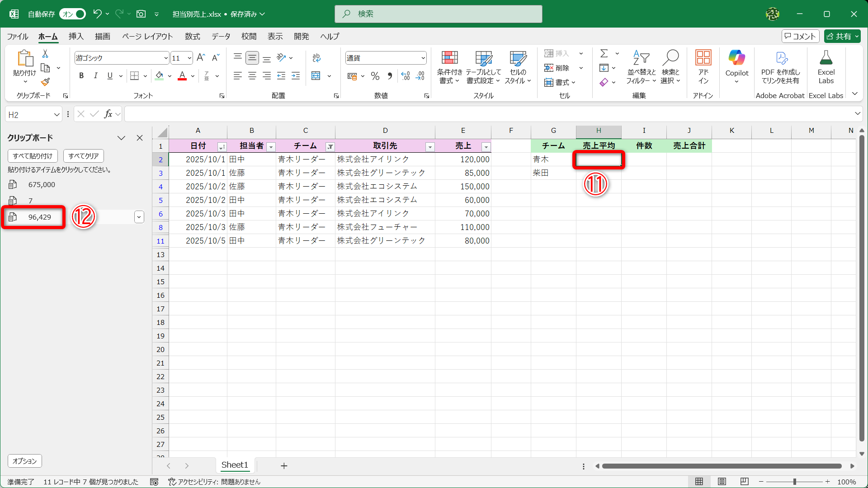Open the font size dropdown
868x488 pixels.
tap(189, 58)
